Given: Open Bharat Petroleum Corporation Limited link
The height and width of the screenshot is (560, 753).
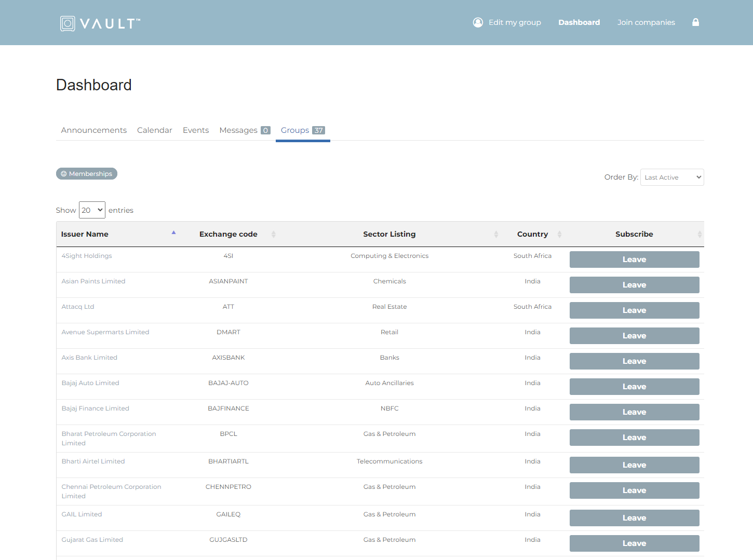Looking at the screenshot, I should [109, 439].
